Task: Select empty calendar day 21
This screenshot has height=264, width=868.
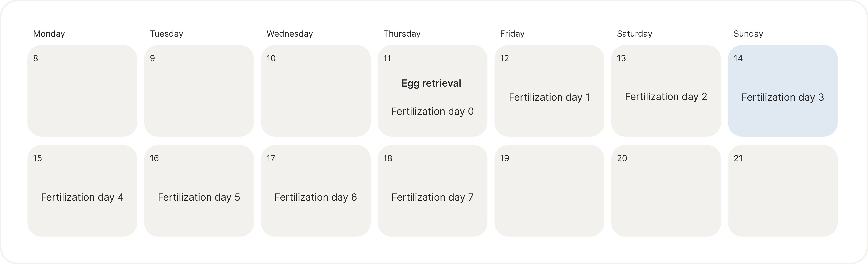Action: tap(782, 190)
